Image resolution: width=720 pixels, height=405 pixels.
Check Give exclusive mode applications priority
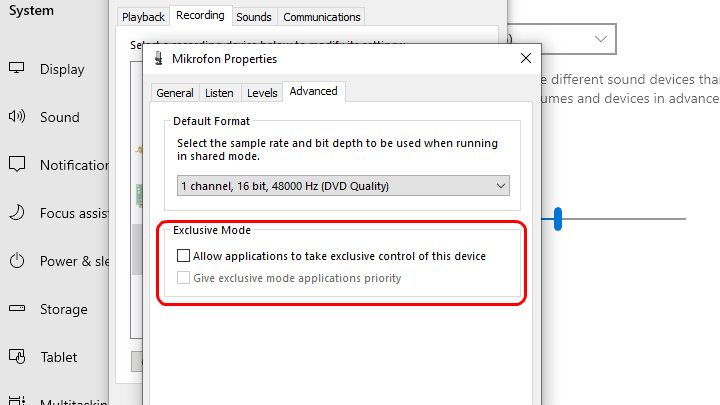tap(183, 278)
